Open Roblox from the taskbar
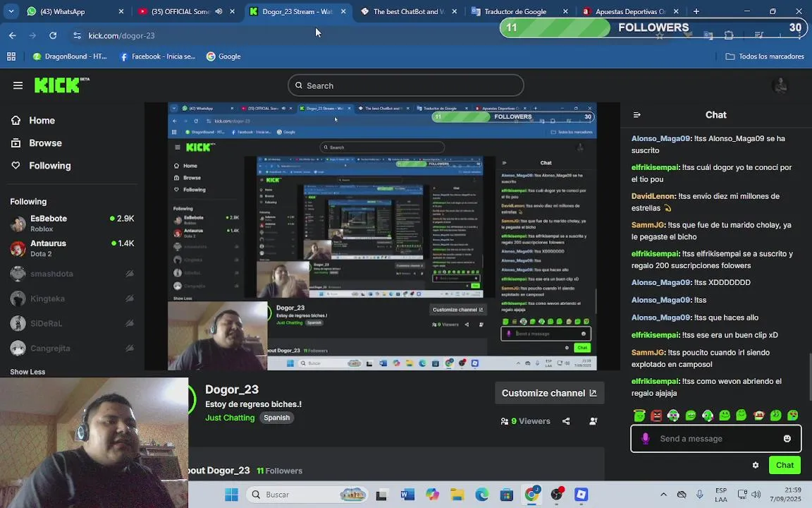The height and width of the screenshot is (508, 812). click(x=582, y=495)
